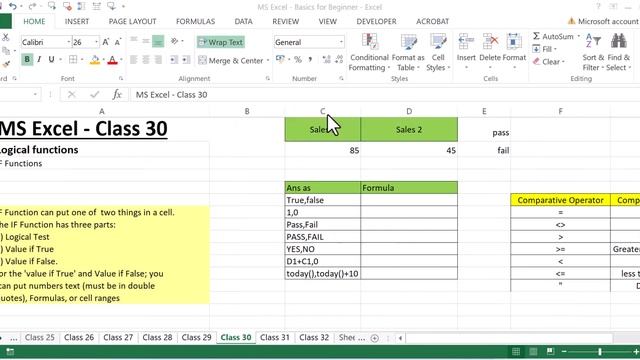Open DATA ribbon tab
Screen dimensions: 640x360
[x=243, y=21]
